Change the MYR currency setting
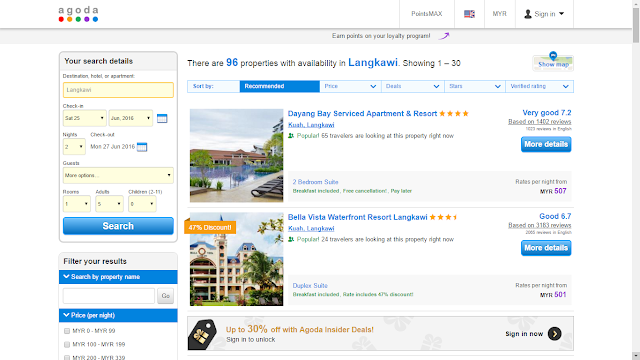Image resolution: width=640 pixels, height=360 pixels. (499, 14)
